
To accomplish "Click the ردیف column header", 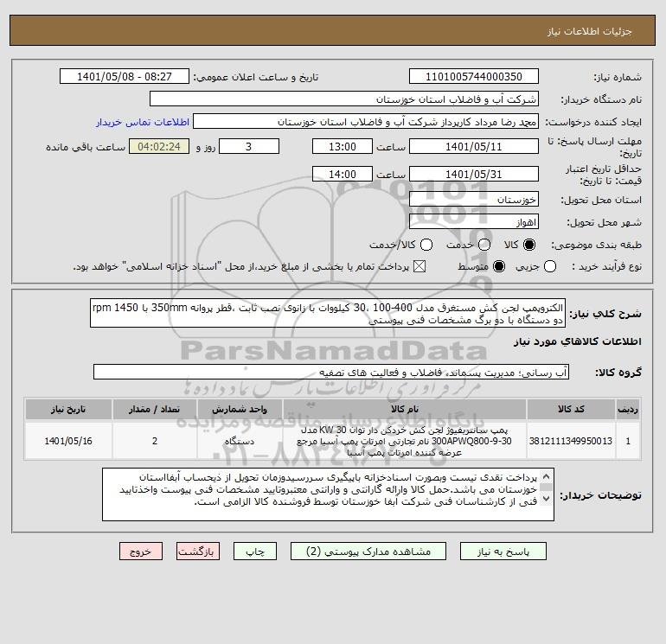I will coord(628,409).
